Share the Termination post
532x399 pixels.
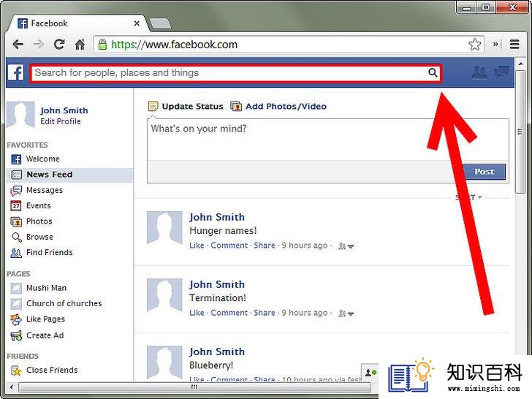pyautogui.click(x=265, y=313)
